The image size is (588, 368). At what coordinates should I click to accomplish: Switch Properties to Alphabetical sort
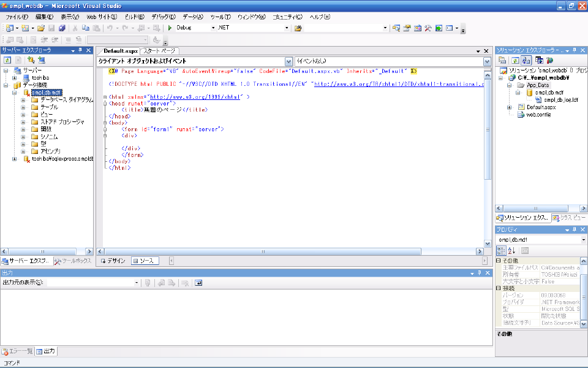pyautogui.click(x=511, y=251)
